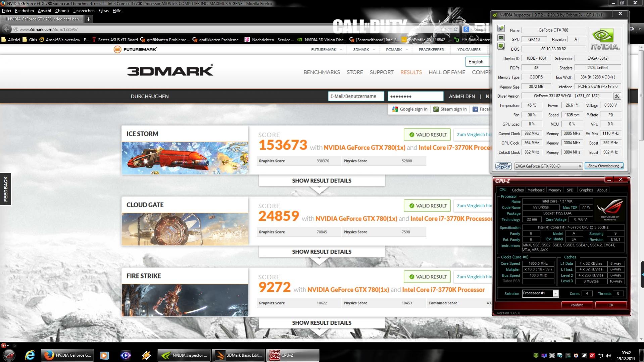Click the Steam sign in icon button

tap(450, 109)
